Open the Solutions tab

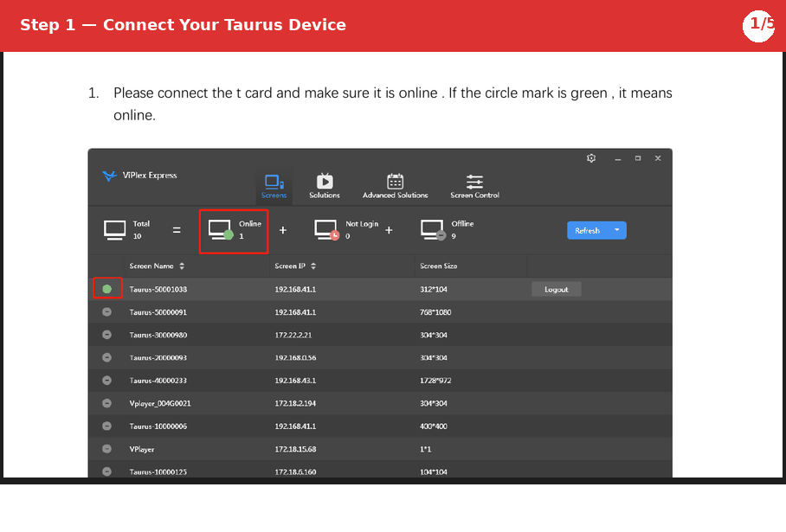(x=325, y=186)
